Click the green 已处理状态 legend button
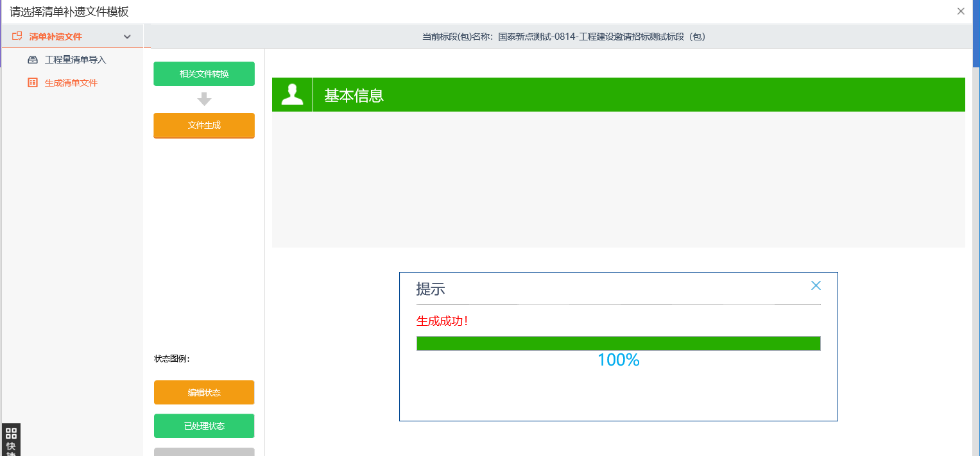 click(204, 426)
